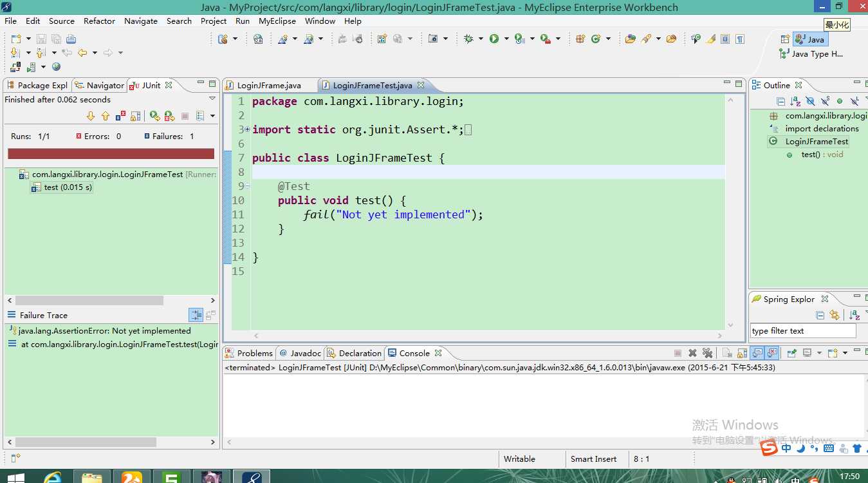Open JUnit view menu triangle
Screen dimensions: 868x483
[x=212, y=99]
